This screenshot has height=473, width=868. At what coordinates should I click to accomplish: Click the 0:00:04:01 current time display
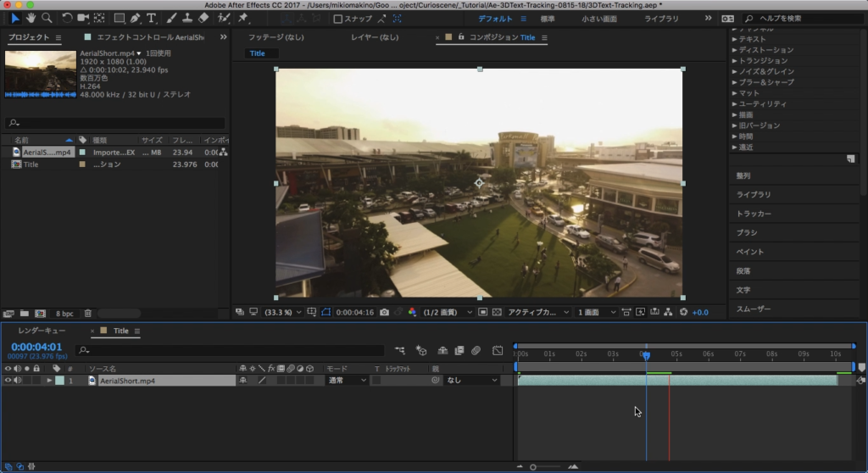pyautogui.click(x=36, y=346)
